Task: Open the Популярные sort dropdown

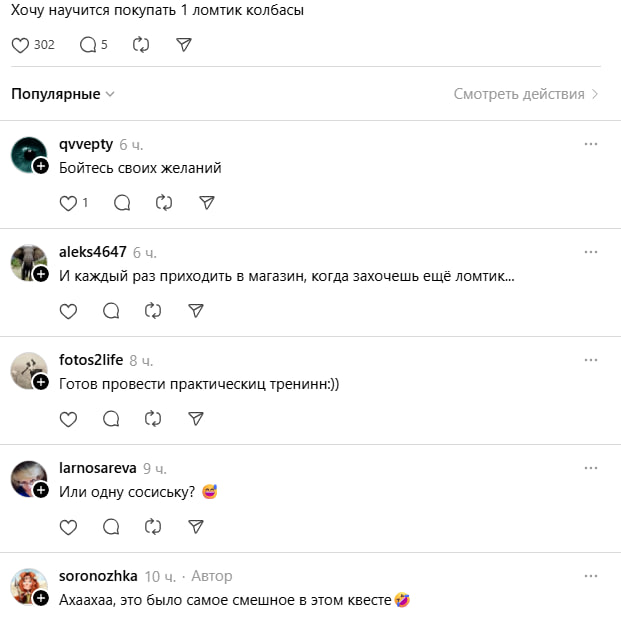Action: [x=63, y=94]
